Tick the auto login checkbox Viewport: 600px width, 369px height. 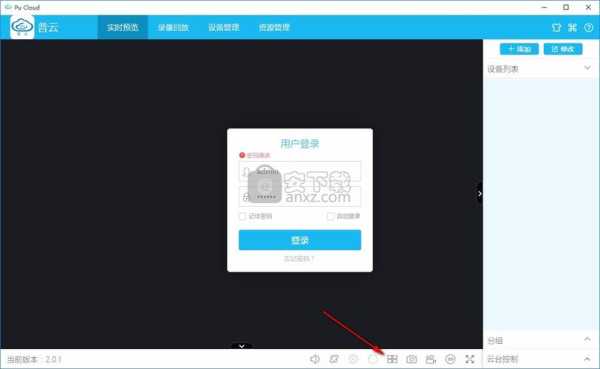(x=330, y=216)
